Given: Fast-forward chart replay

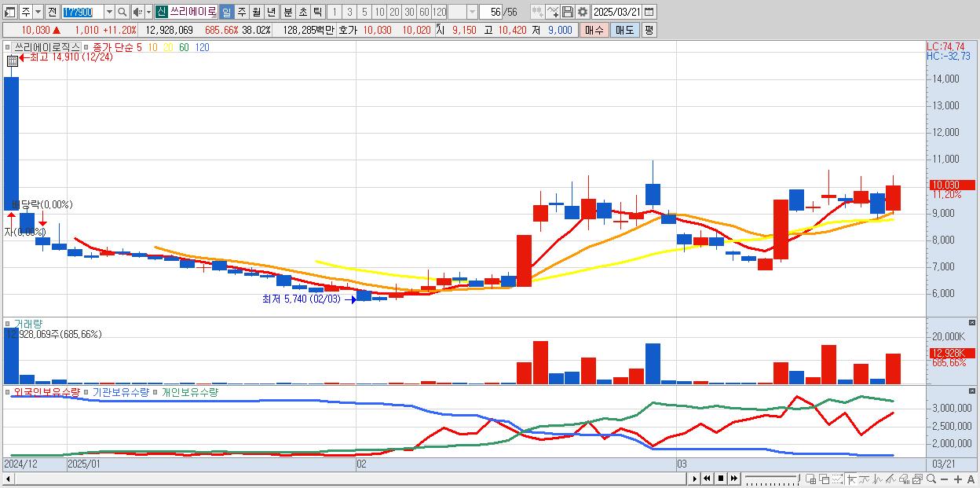Looking at the screenshot, I should tap(733, 479).
